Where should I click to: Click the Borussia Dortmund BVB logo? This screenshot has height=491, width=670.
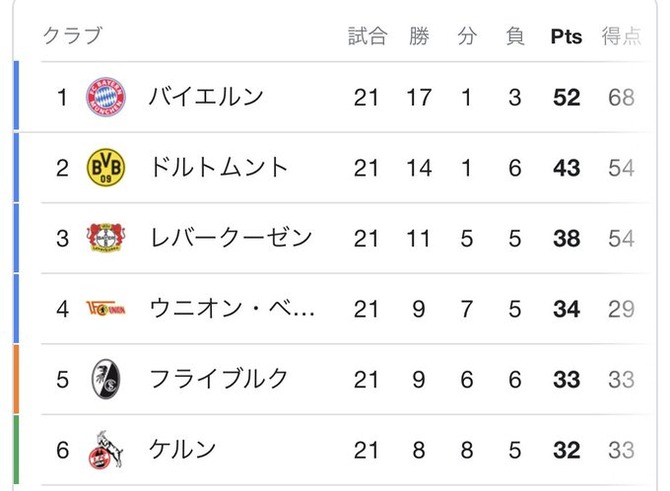tap(106, 167)
